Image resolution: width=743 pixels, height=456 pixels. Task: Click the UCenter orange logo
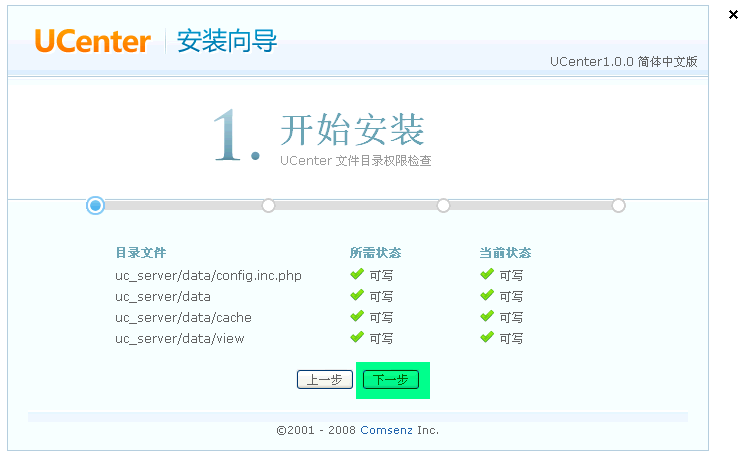click(93, 41)
